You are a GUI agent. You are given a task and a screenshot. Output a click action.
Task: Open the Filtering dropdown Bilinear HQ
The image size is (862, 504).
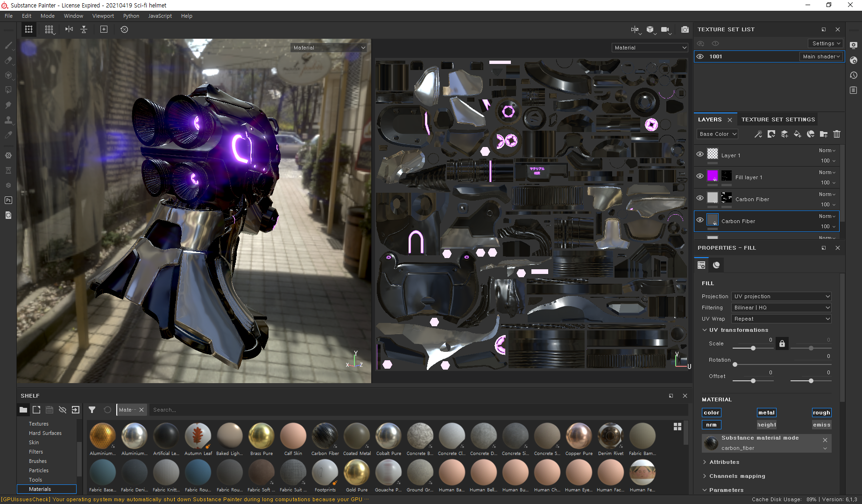781,308
